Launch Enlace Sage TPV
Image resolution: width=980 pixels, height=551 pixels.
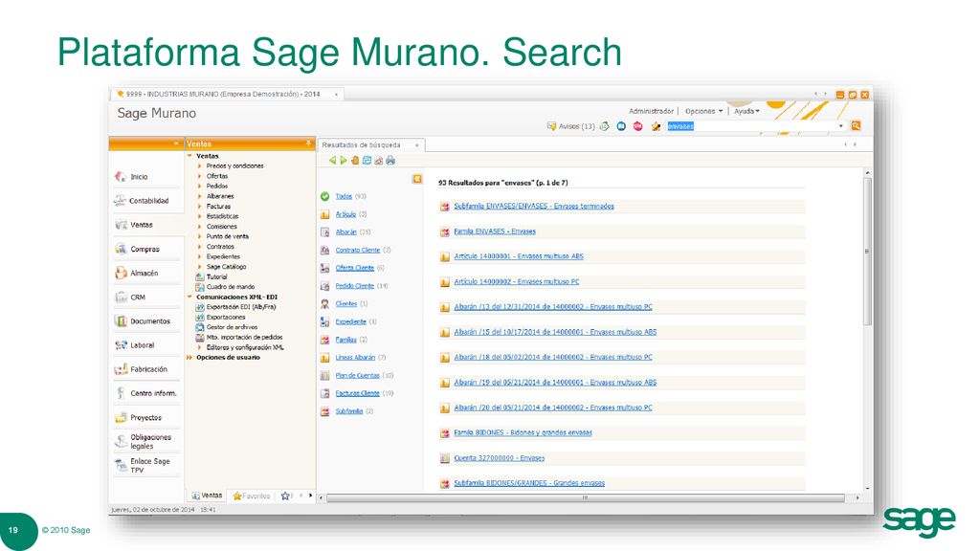coord(143,466)
